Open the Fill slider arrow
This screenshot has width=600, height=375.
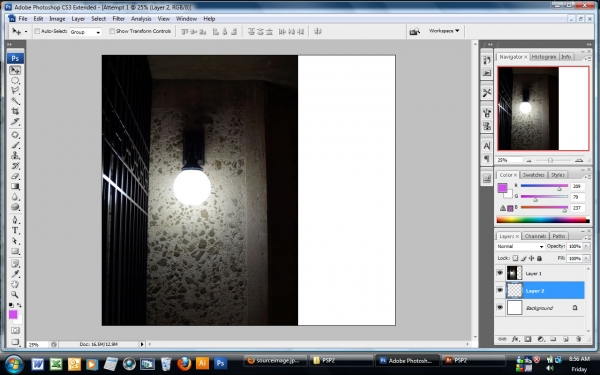[586, 258]
